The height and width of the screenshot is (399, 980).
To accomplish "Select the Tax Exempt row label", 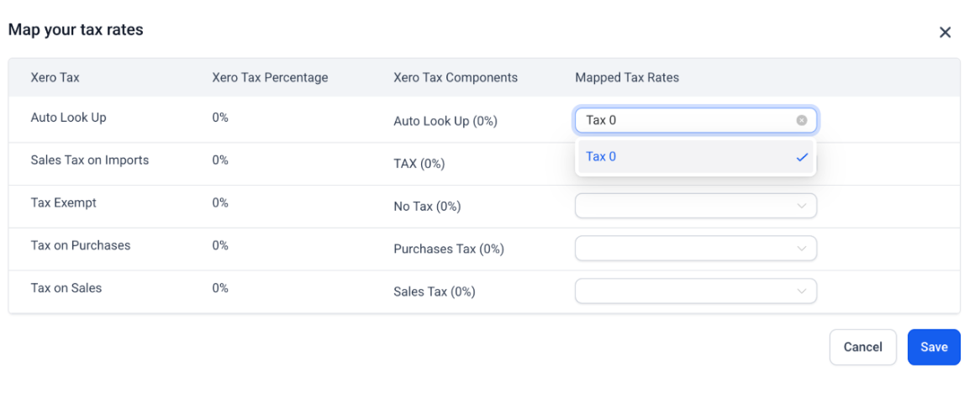I will (63, 202).
